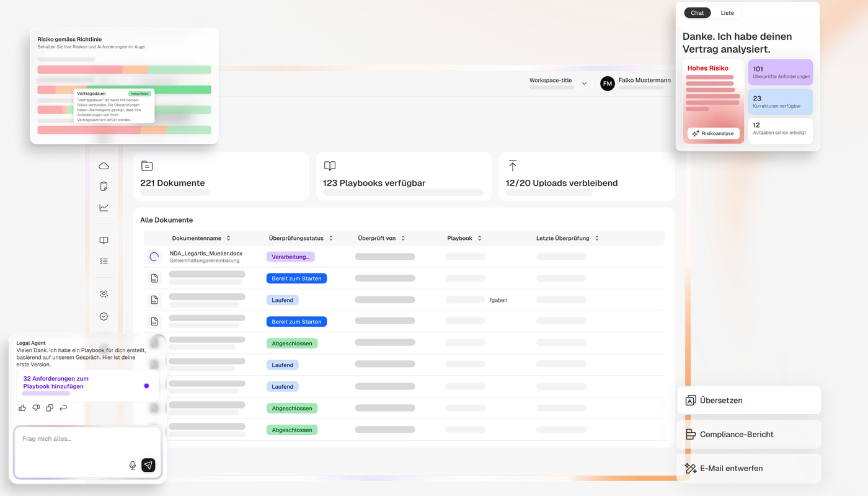Sort by Überprüft von column arrows
The height and width of the screenshot is (496, 868).
click(403, 238)
